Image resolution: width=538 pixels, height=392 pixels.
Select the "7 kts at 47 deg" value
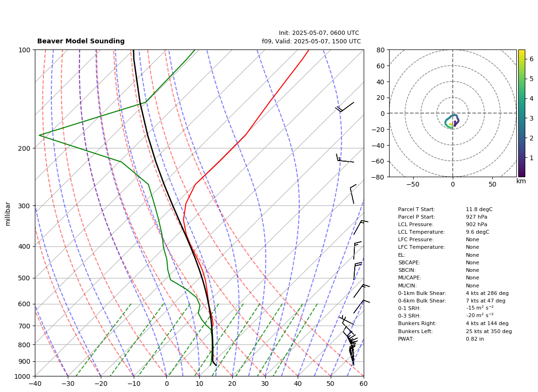486,301
